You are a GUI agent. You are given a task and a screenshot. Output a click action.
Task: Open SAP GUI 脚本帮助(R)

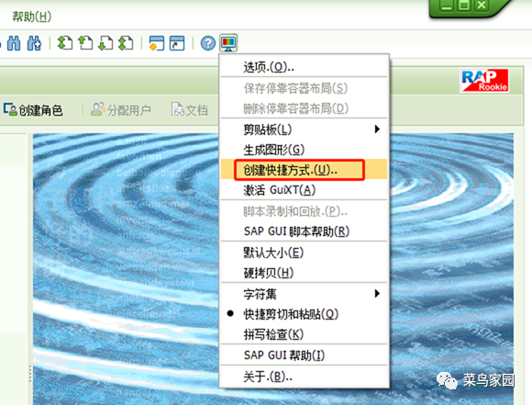(x=304, y=231)
